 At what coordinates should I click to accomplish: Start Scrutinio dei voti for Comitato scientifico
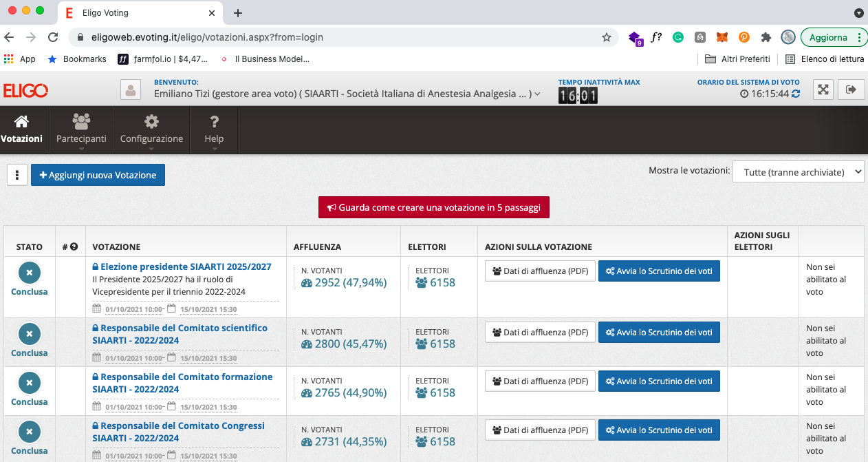point(658,333)
